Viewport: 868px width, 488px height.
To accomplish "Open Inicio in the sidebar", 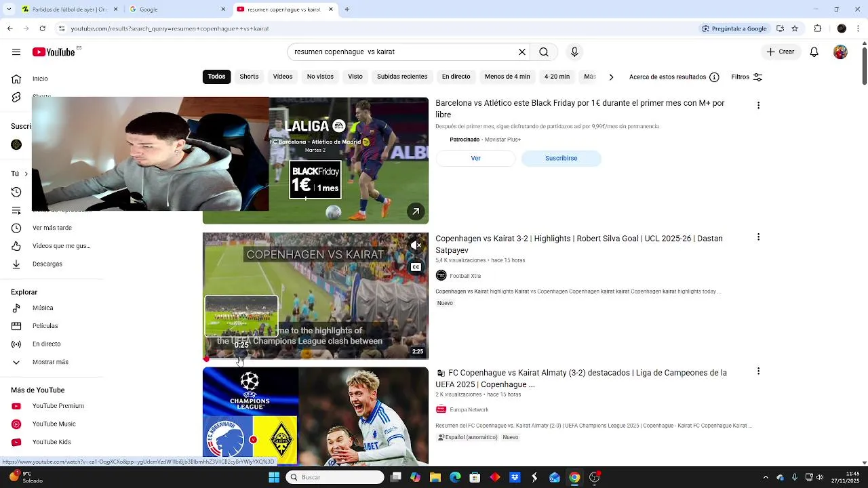I will tap(40, 79).
